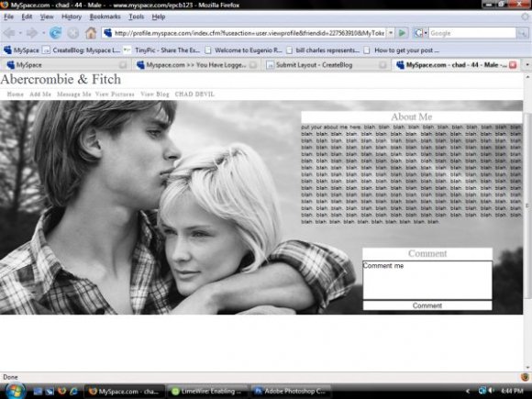Screen dimensions: 532x399
Task: Reload the page with the refresh icon
Action: click(56, 33)
